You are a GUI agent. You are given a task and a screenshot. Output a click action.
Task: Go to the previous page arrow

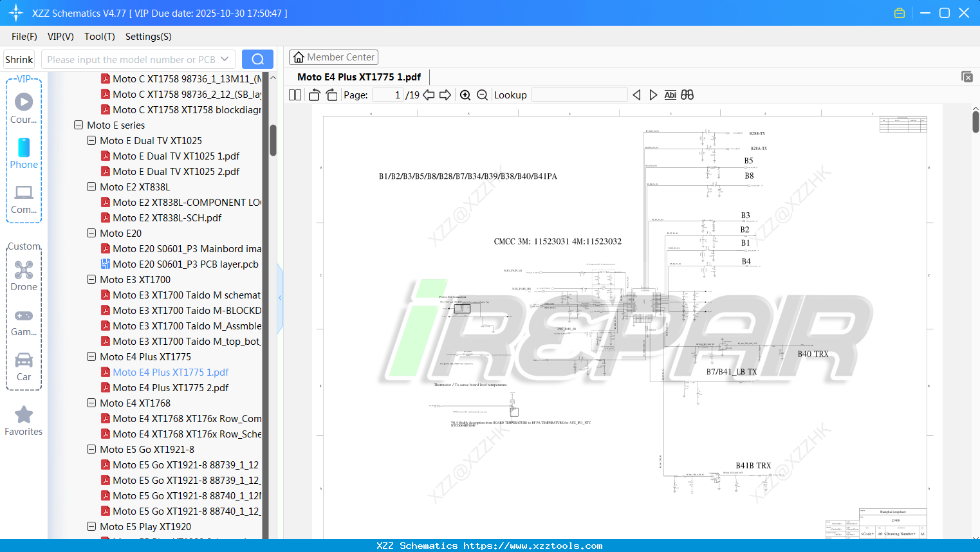(x=429, y=95)
